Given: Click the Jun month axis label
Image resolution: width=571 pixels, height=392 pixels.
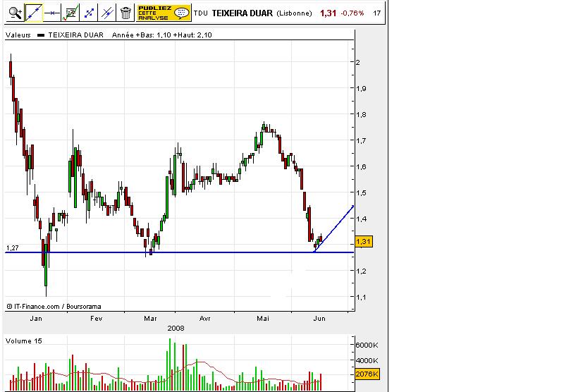Looking at the screenshot, I should coord(319,319).
